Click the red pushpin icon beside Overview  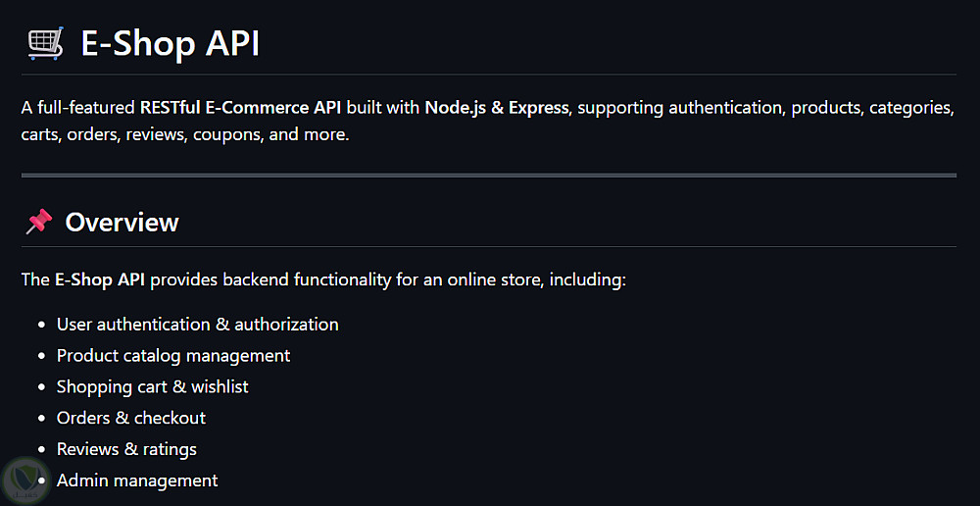tap(38, 223)
